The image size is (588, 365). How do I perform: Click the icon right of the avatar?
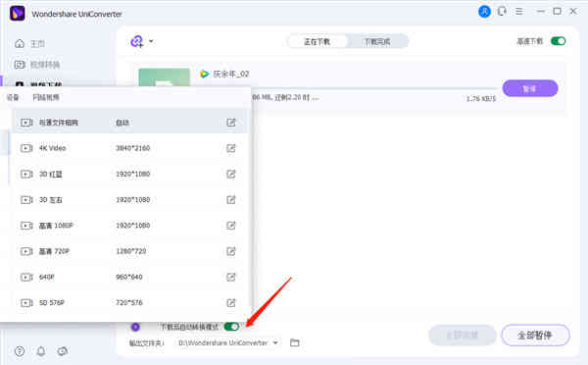coord(502,12)
